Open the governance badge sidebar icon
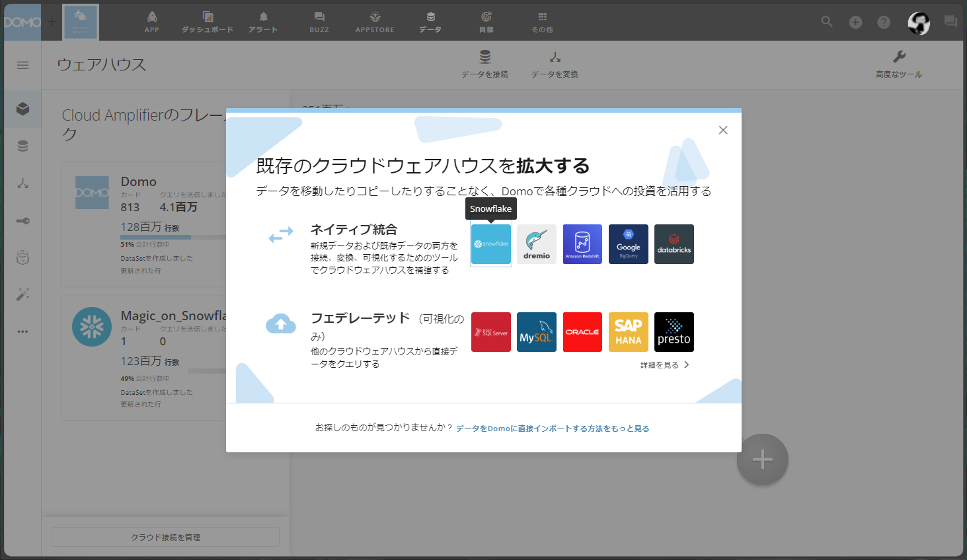This screenshot has height=560, width=967. 23,257
